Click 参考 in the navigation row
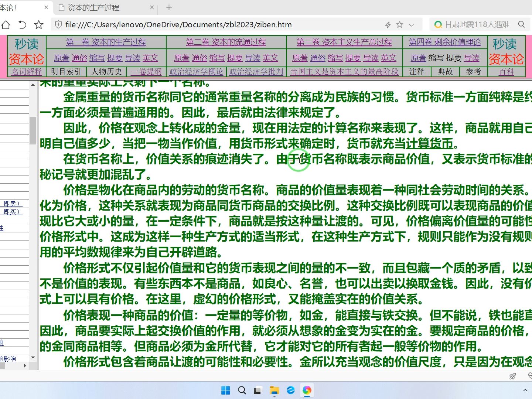532x399 pixels. (x=474, y=72)
